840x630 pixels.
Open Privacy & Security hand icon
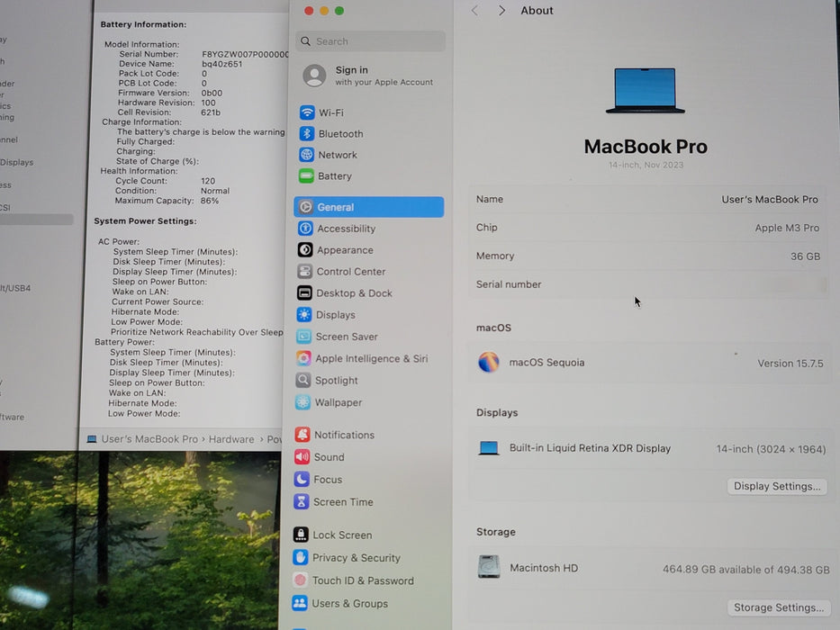click(300, 557)
